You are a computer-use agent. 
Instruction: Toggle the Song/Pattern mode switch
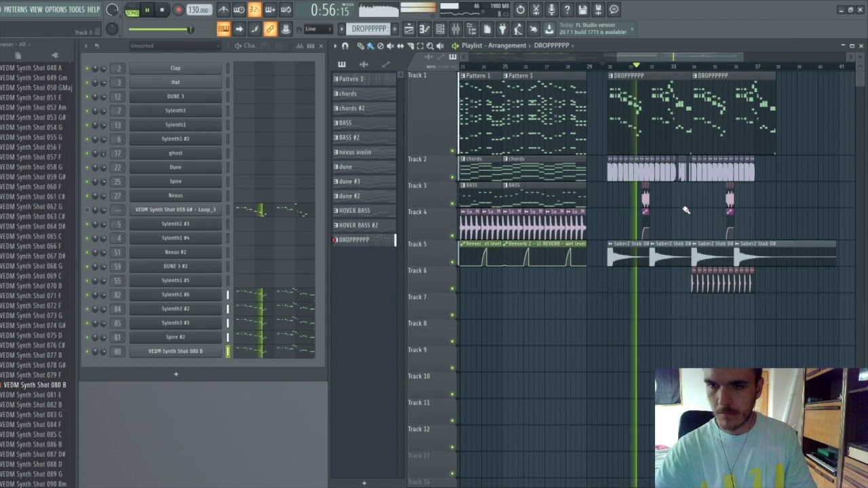point(132,10)
